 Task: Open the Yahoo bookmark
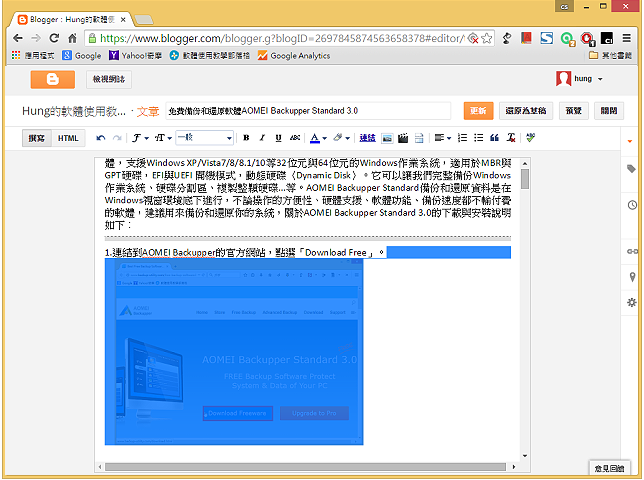pyautogui.click(x=136, y=55)
